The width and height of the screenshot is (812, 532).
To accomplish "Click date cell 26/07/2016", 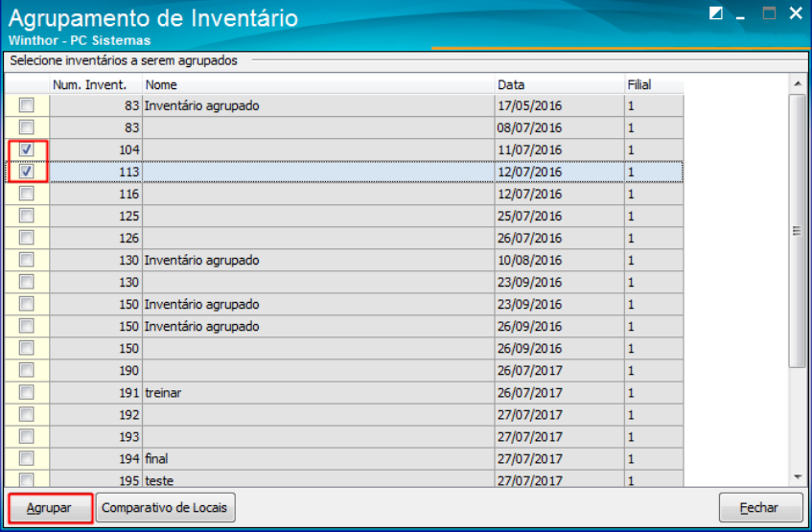I will click(x=560, y=238).
